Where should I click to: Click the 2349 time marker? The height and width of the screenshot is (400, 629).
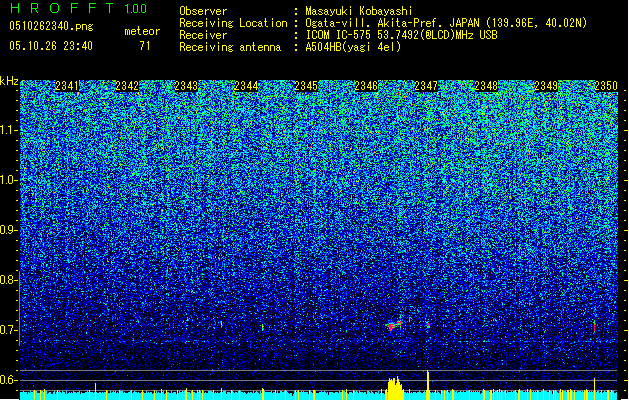click(x=546, y=86)
